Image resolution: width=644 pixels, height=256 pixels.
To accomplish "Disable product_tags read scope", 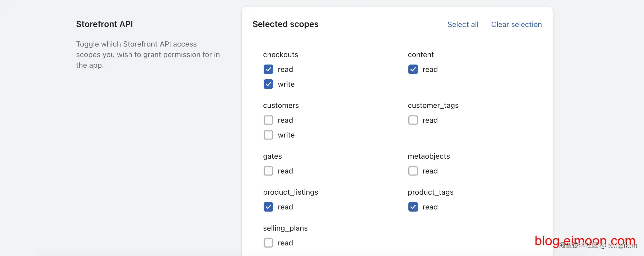I will point(413,207).
